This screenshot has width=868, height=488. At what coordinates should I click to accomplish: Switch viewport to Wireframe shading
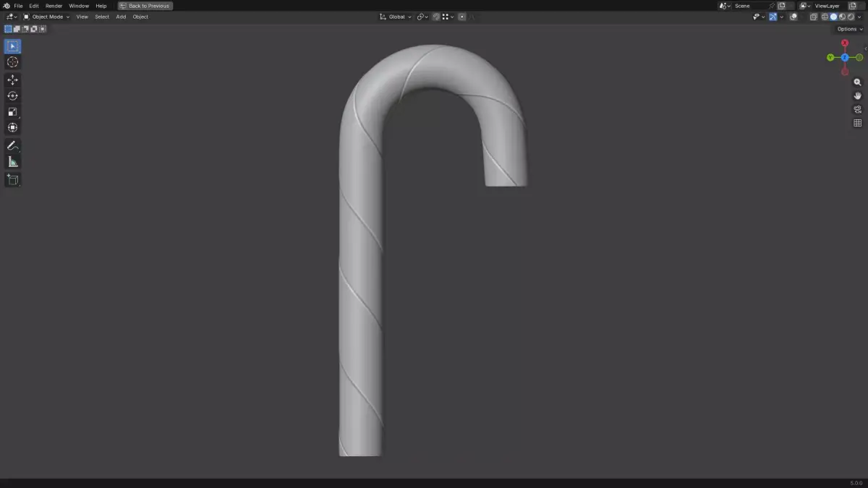tap(824, 17)
